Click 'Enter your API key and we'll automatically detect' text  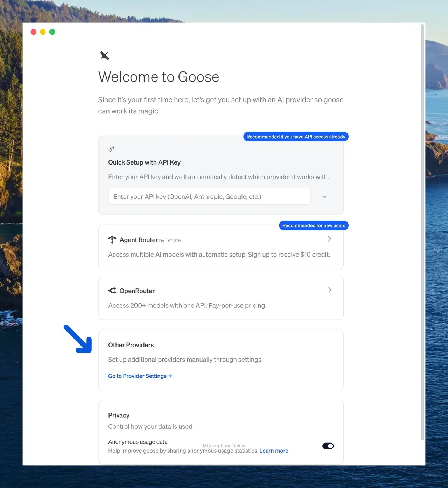(218, 177)
